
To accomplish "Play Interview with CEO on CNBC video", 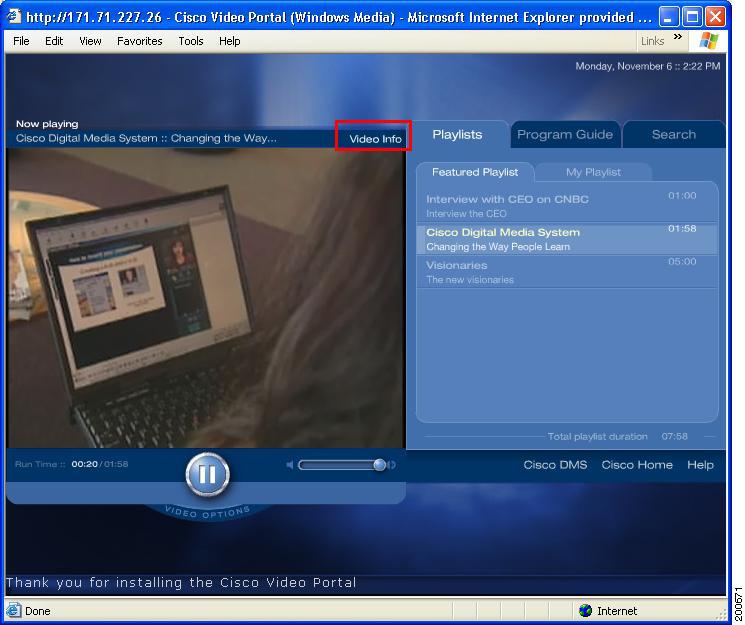I will pos(566,205).
